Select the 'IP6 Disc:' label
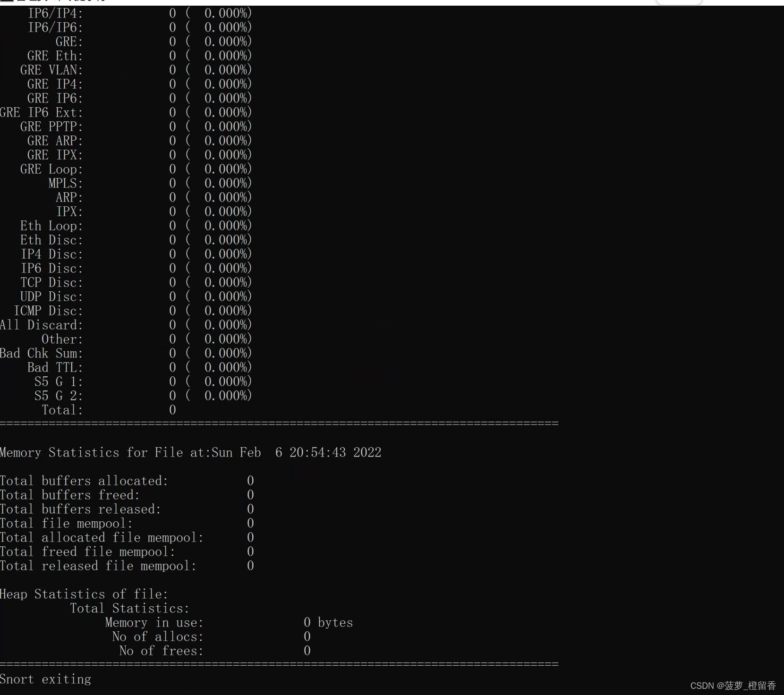 coord(51,268)
